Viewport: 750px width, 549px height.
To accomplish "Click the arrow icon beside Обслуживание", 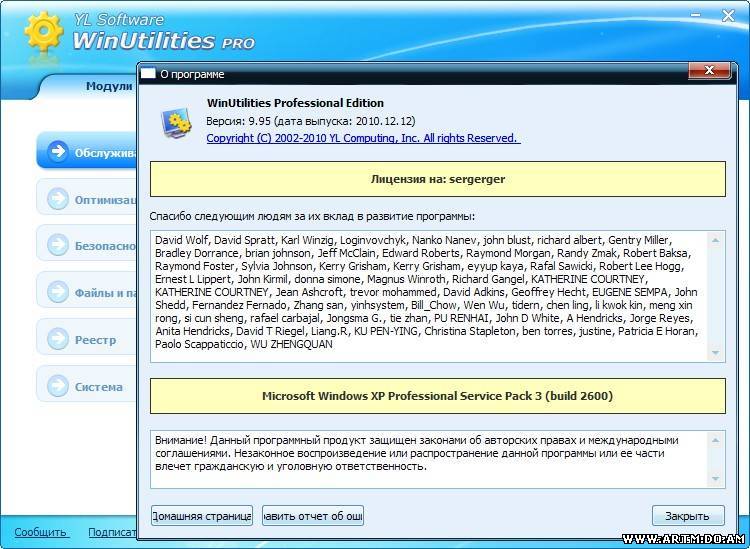I will pyautogui.click(x=58, y=152).
